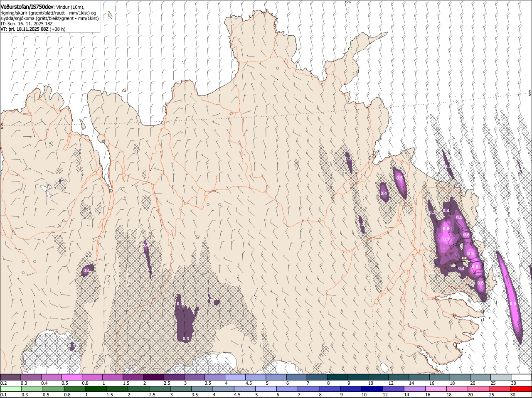Pick the 0.5 medium green swatch in lower legend
This screenshot has width=532, height=398.
(53, 389)
